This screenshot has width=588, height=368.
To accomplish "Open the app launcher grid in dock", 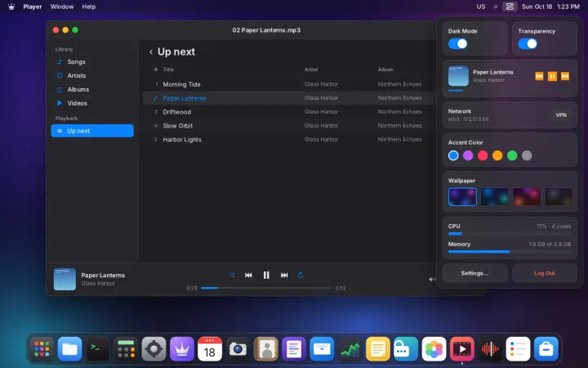I will [x=42, y=349].
